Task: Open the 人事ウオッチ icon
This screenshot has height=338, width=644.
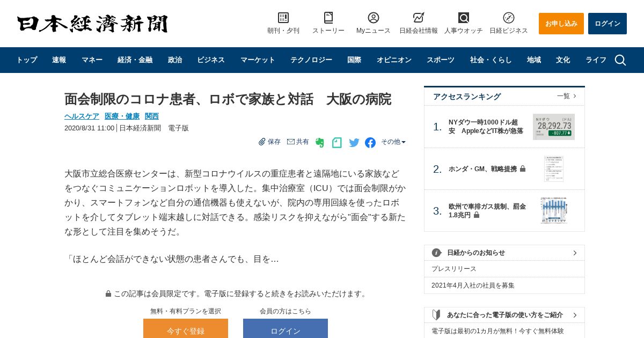Action: pyautogui.click(x=464, y=18)
